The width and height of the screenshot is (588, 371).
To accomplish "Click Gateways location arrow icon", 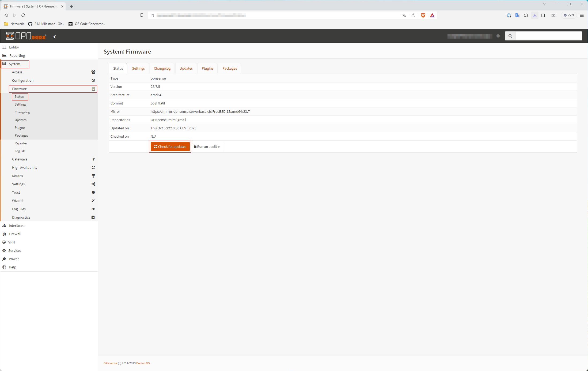I will pos(93,159).
